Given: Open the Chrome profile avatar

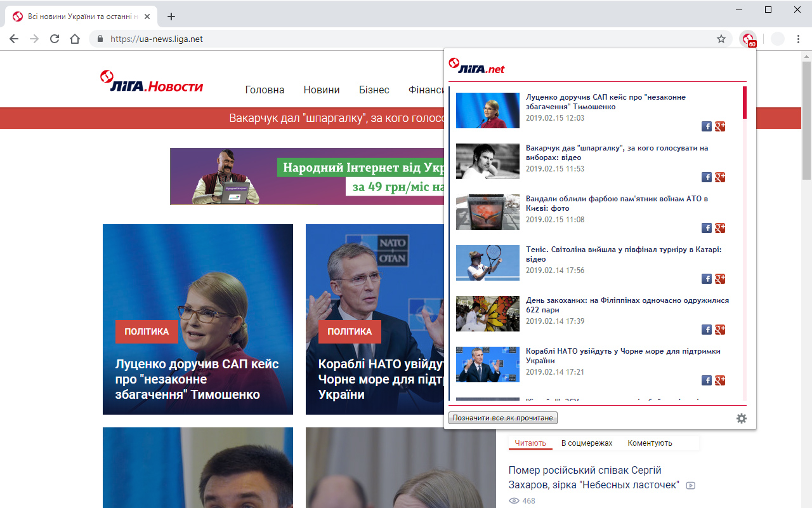Looking at the screenshot, I should pyautogui.click(x=778, y=39).
